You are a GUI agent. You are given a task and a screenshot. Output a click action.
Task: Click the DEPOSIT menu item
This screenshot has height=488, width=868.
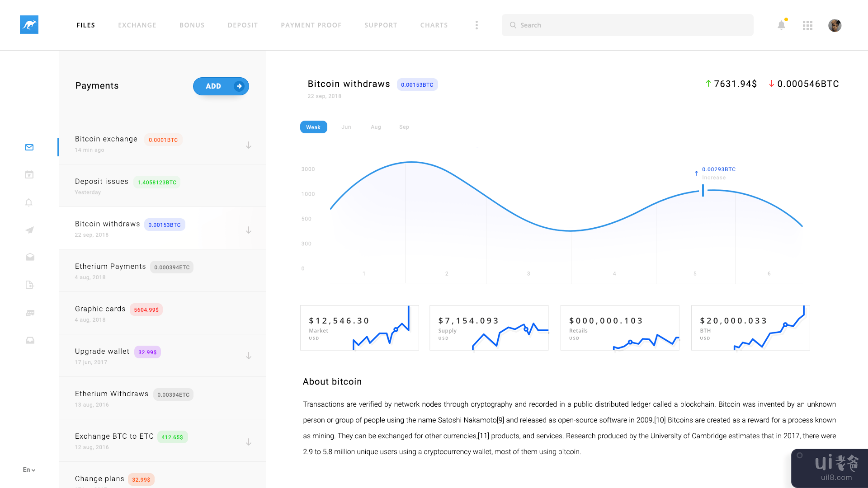(x=243, y=25)
